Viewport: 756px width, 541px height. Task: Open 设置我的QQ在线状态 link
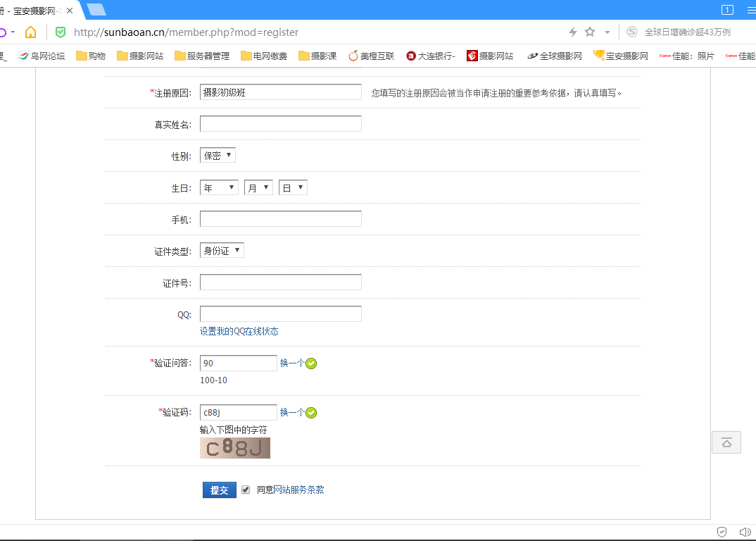tap(239, 332)
